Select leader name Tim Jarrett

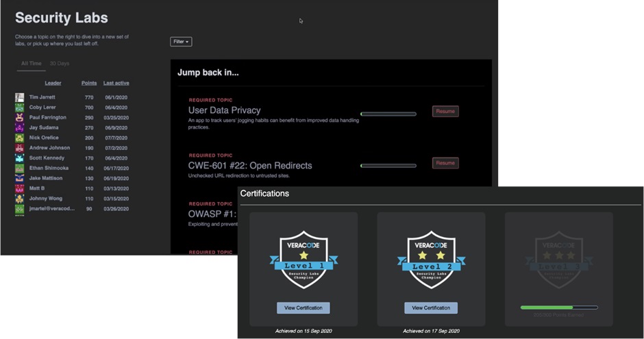pyautogui.click(x=42, y=97)
